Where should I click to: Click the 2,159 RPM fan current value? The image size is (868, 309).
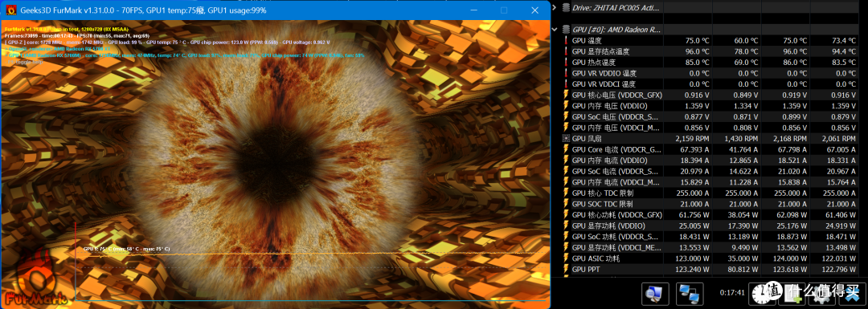(691, 138)
